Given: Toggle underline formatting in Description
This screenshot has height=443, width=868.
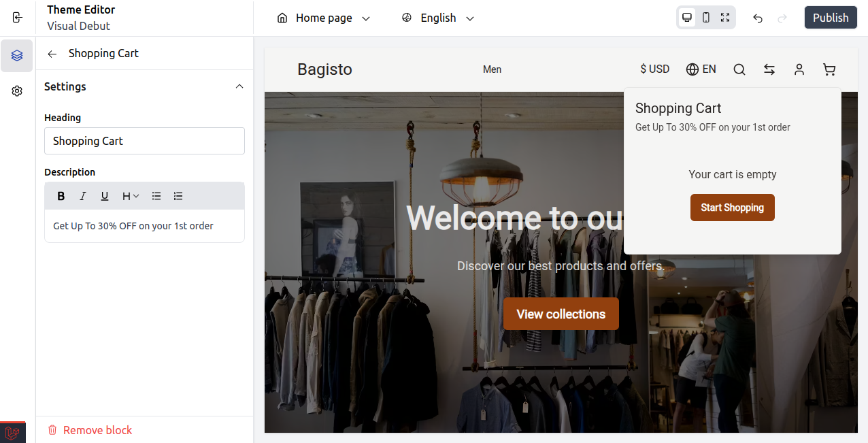Looking at the screenshot, I should point(105,196).
